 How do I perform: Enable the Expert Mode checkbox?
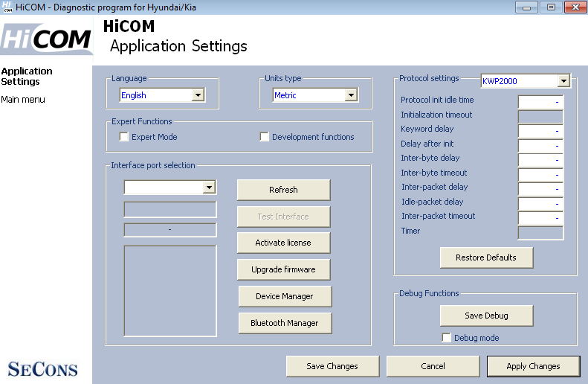tap(123, 137)
